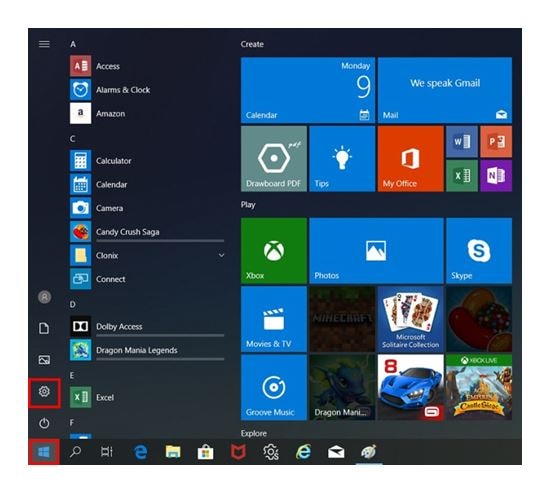
Task: Open the OneNote small tile
Action: coord(496,176)
